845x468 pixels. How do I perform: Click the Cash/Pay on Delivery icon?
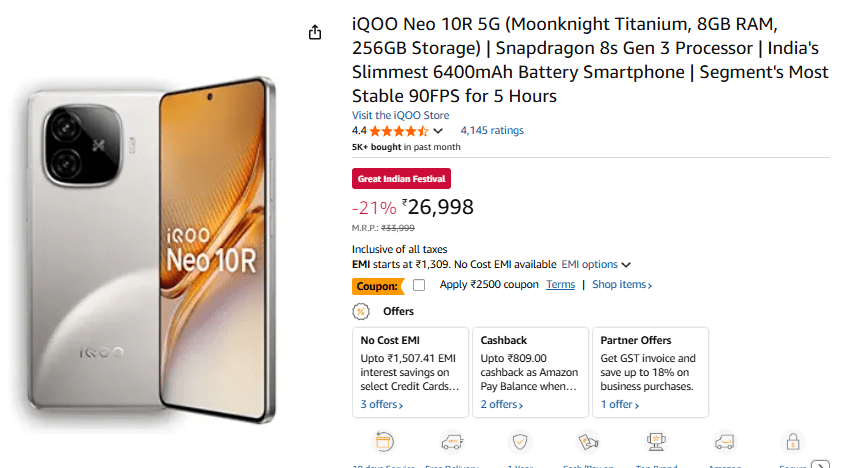[588, 443]
